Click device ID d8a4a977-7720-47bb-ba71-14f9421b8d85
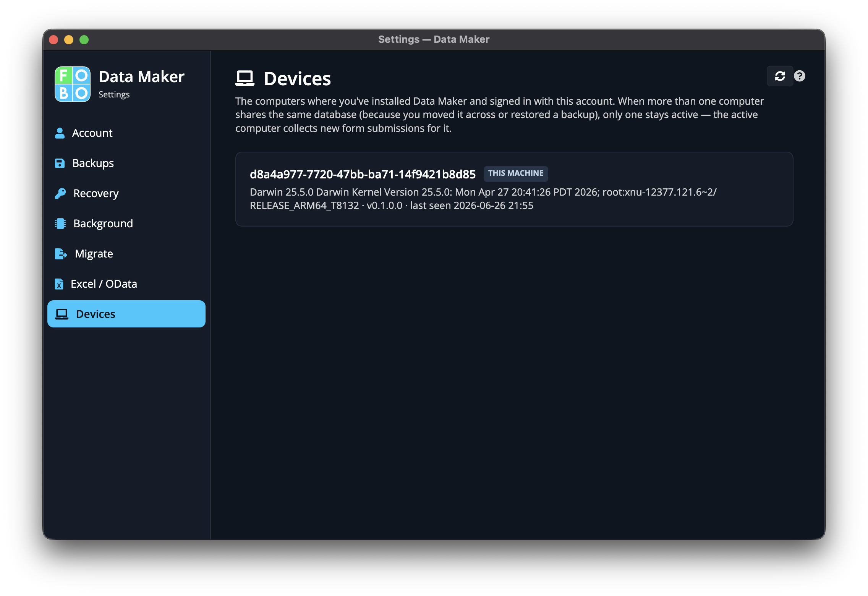Image resolution: width=868 pixels, height=596 pixels. pyautogui.click(x=363, y=174)
